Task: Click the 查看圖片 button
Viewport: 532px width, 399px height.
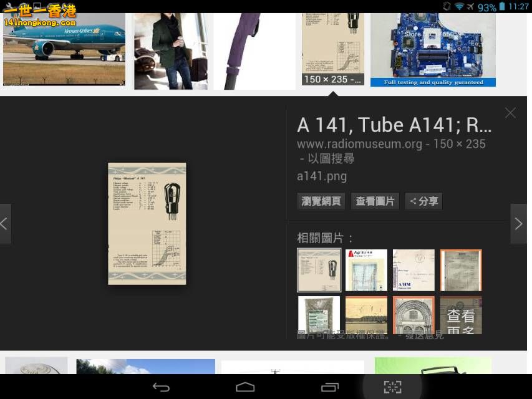Action: point(375,201)
